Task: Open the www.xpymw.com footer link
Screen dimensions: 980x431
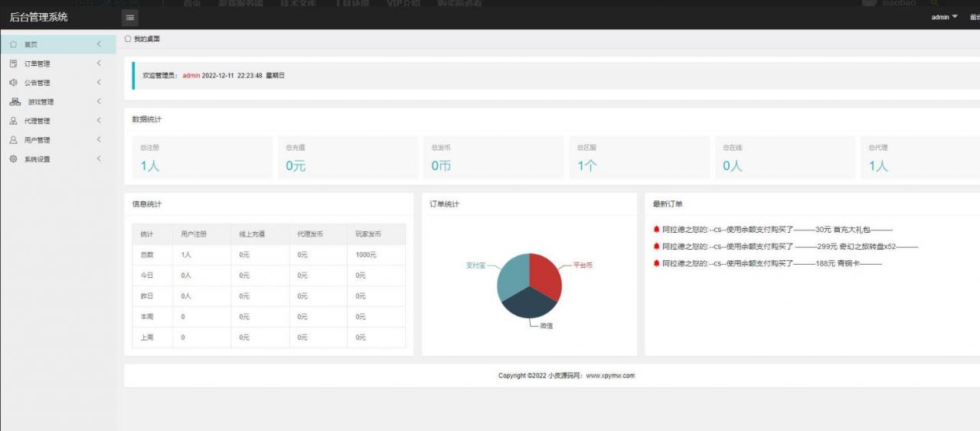Action: 610,376
